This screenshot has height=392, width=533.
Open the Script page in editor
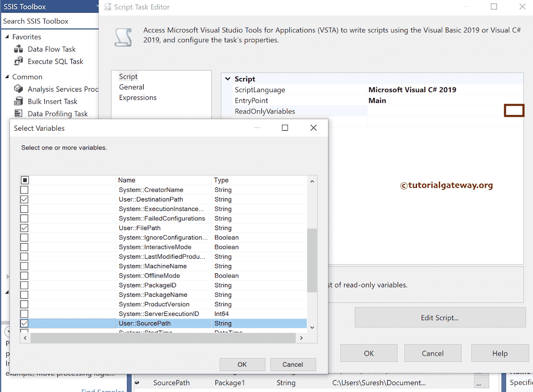tap(128, 77)
